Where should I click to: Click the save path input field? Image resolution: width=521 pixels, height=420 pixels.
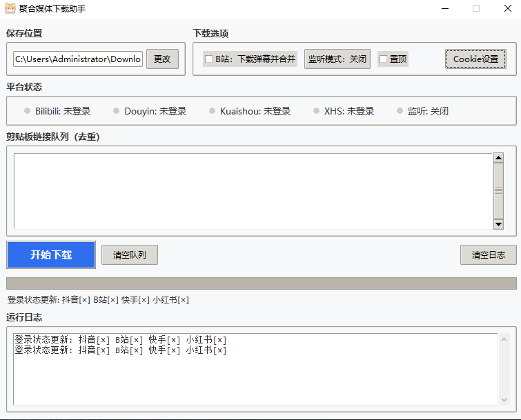pyautogui.click(x=78, y=59)
